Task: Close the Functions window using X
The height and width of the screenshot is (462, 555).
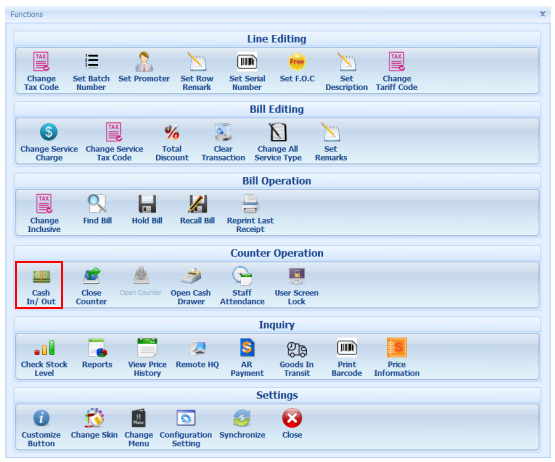Action: [542, 14]
